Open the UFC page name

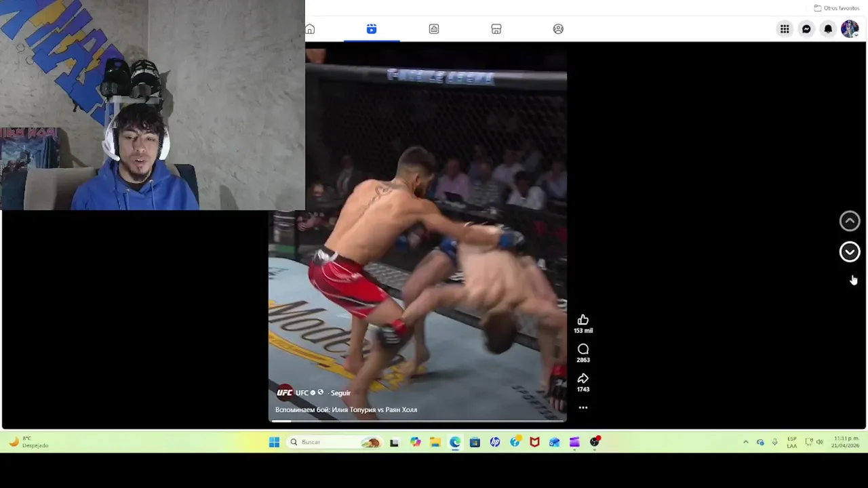(302, 393)
